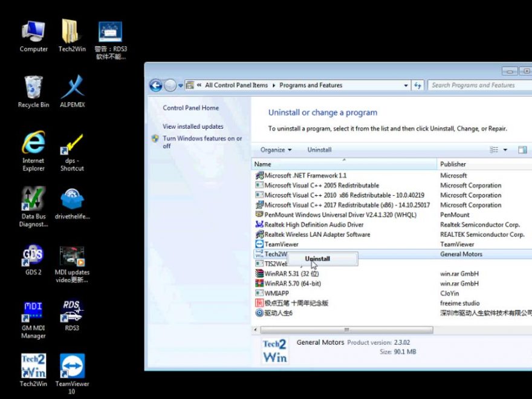532x399 pixels.
Task: Select Microsoft .NET Framework 1.1
Action: pos(305,176)
